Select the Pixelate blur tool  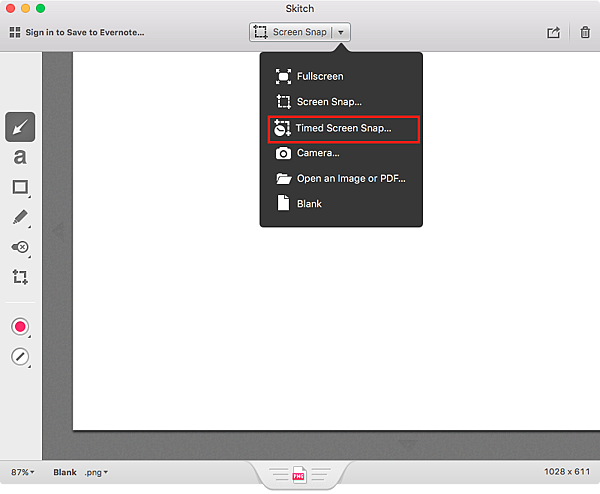pos(20,247)
